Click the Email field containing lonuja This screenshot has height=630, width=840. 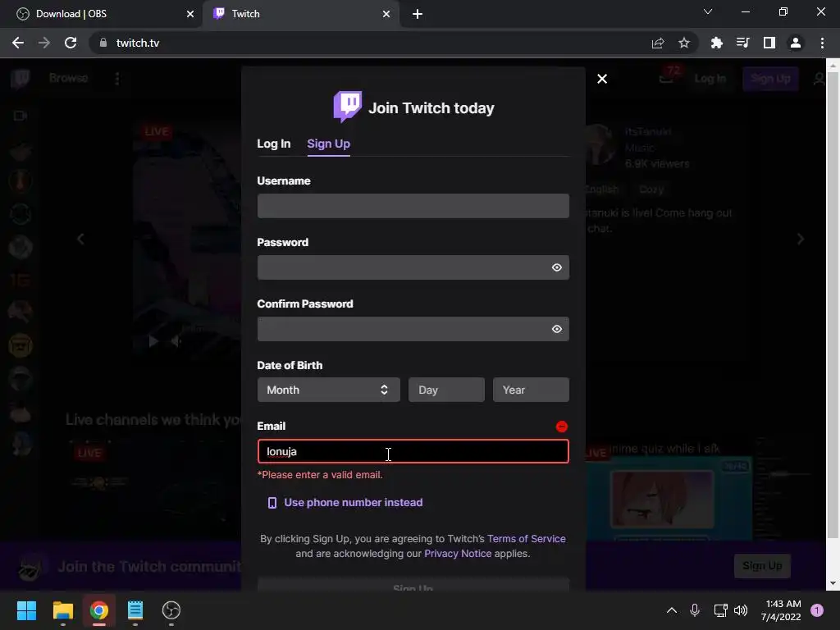(x=413, y=451)
